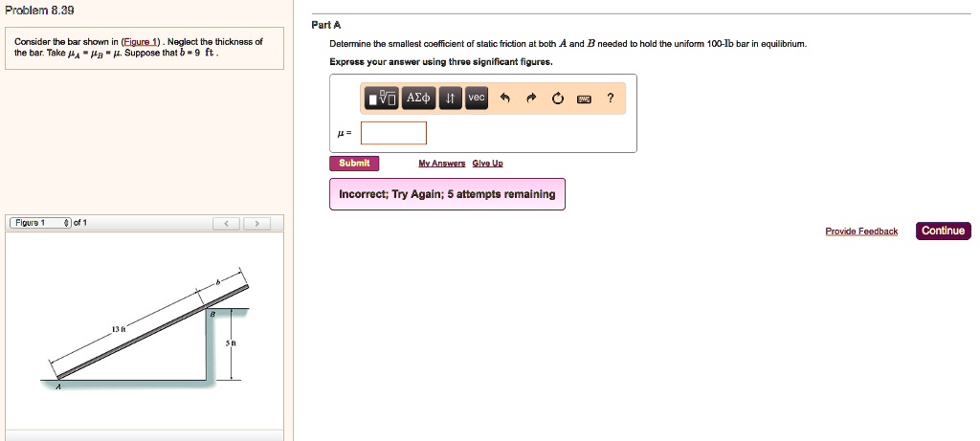Reset the answer box with circular arrow
This screenshot has height=441, width=980.
coord(558,99)
